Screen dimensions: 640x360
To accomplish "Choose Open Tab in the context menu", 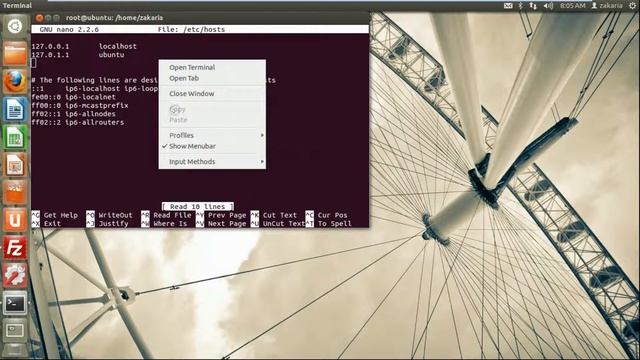I will coord(212,78).
